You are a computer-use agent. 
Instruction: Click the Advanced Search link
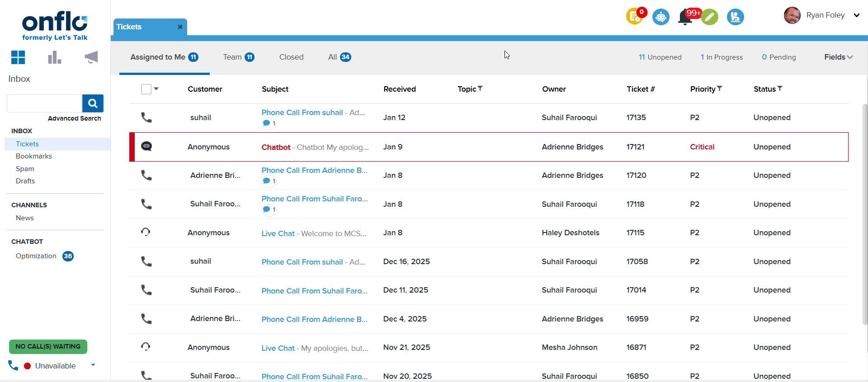pos(75,118)
